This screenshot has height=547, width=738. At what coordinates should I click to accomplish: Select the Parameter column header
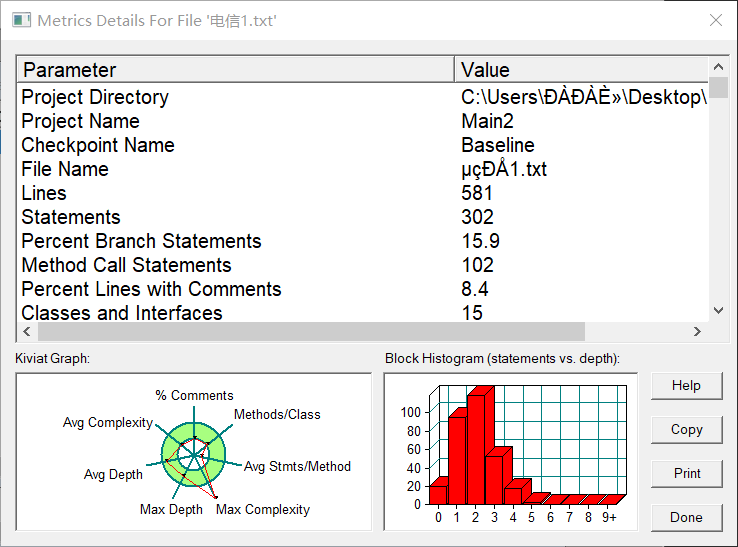pos(236,70)
